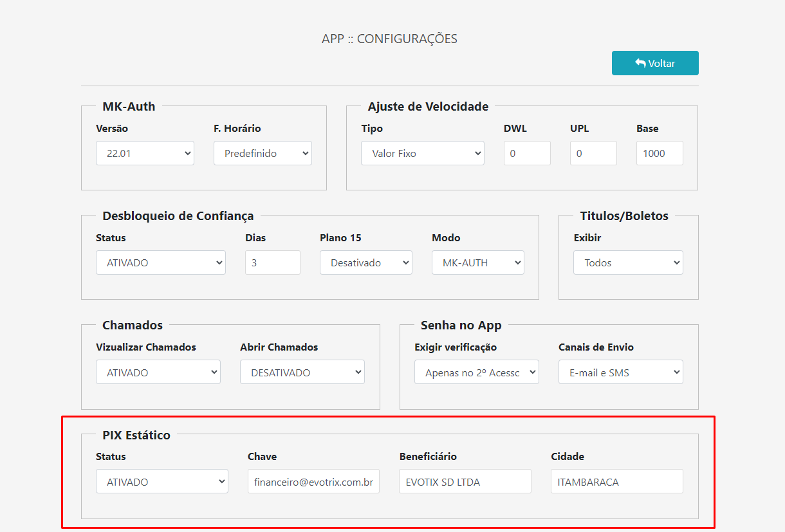Image resolution: width=785 pixels, height=532 pixels.
Task: Open the Abrir Chamados dropdown set to DESATIVADO
Action: pos(302,372)
